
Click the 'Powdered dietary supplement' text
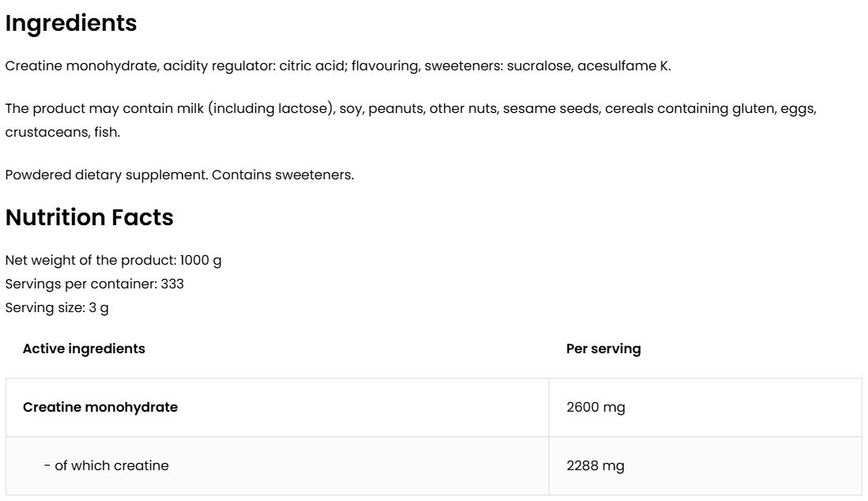click(107, 175)
